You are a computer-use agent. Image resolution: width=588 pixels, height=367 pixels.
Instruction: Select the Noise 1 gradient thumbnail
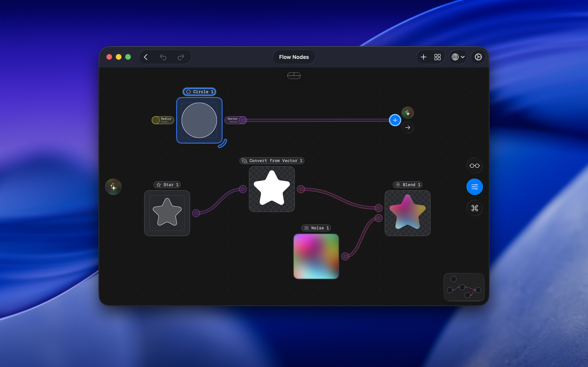point(316,256)
